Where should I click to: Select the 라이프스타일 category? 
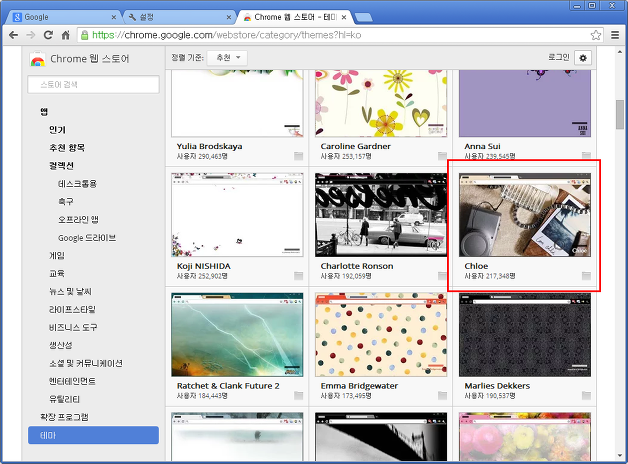click(72, 309)
